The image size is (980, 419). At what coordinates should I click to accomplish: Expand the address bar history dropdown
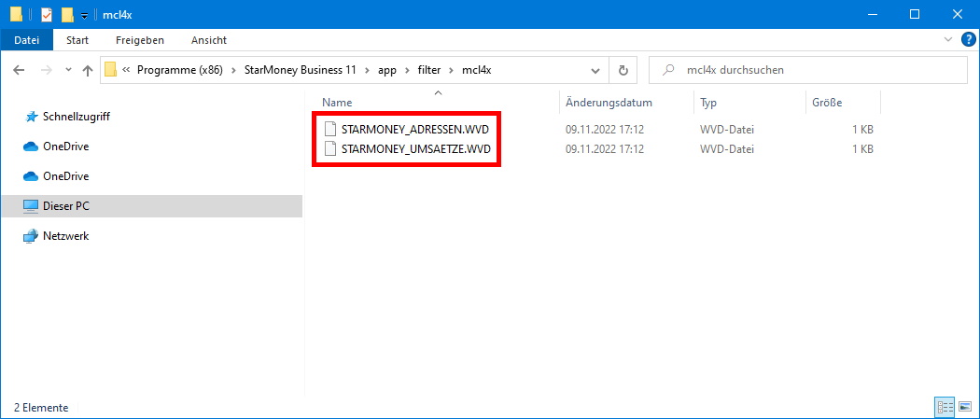595,71
